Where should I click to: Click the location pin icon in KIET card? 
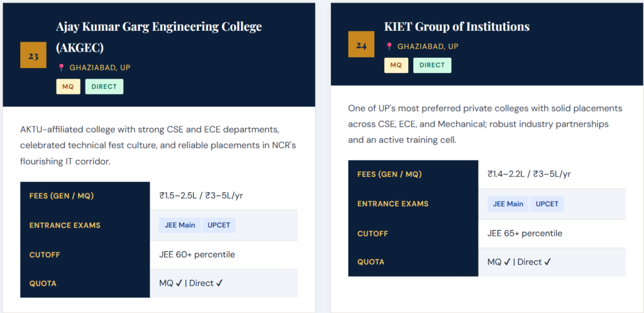(x=389, y=47)
